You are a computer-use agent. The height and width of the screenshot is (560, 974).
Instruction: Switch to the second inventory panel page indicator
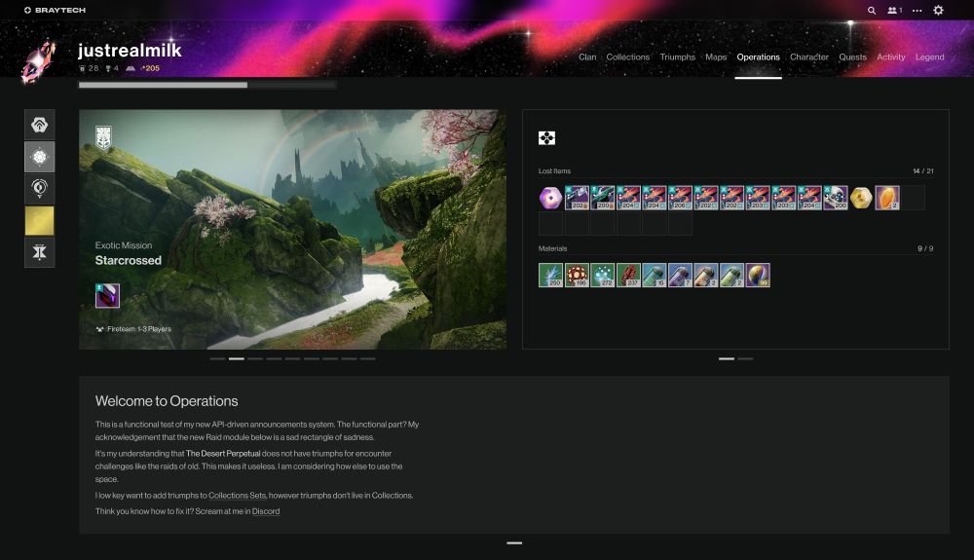tap(745, 358)
